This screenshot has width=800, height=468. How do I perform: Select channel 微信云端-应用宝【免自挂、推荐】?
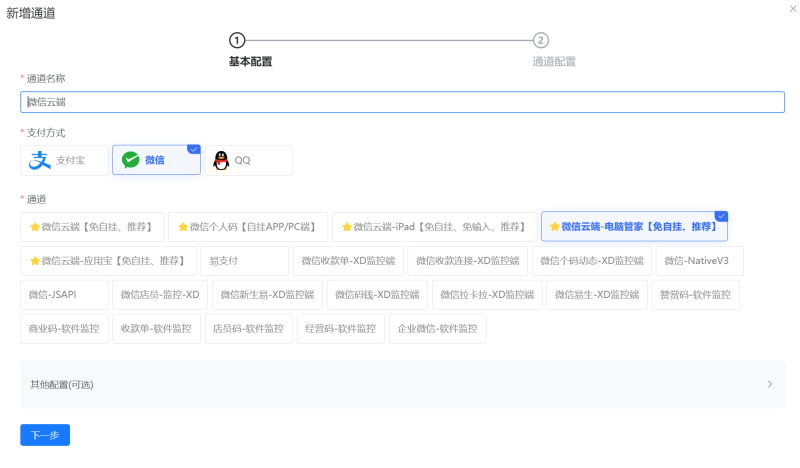click(x=108, y=261)
